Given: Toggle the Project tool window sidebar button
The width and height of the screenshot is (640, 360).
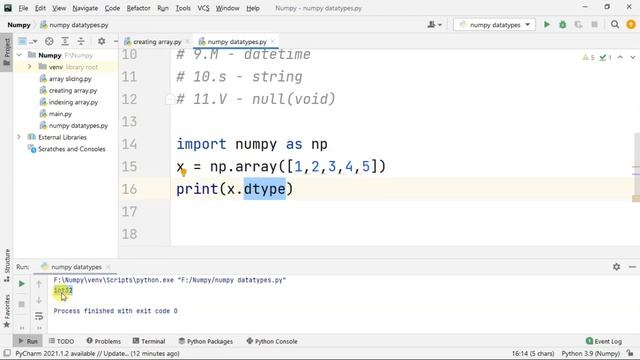Looking at the screenshot, I should coord(7,52).
